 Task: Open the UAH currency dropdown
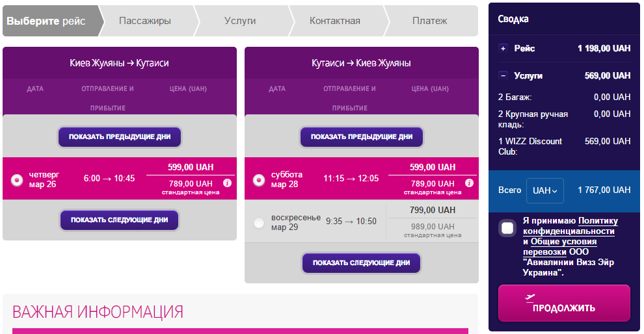pyautogui.click(x=544, y=190)
